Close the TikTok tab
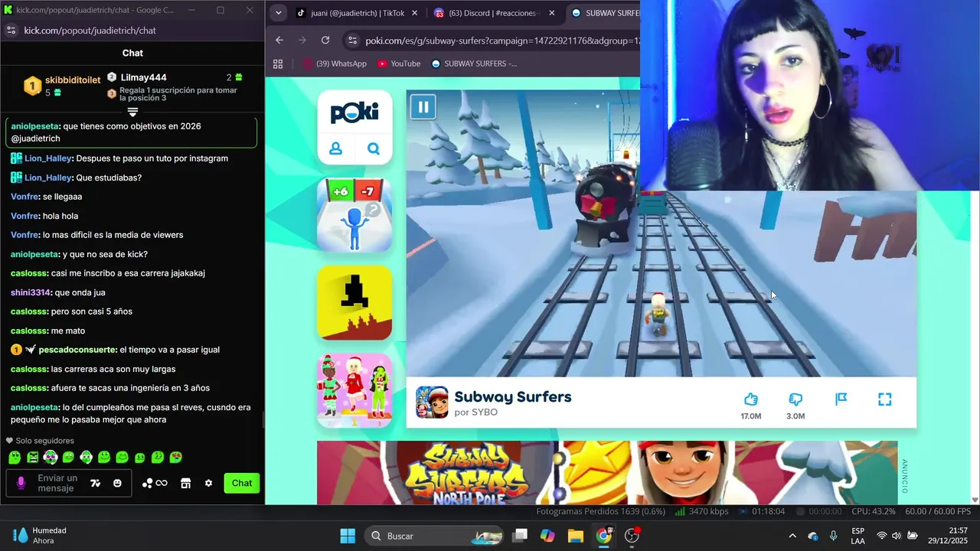The width and height of the screenshot is (980, 551). pos(414,13)
